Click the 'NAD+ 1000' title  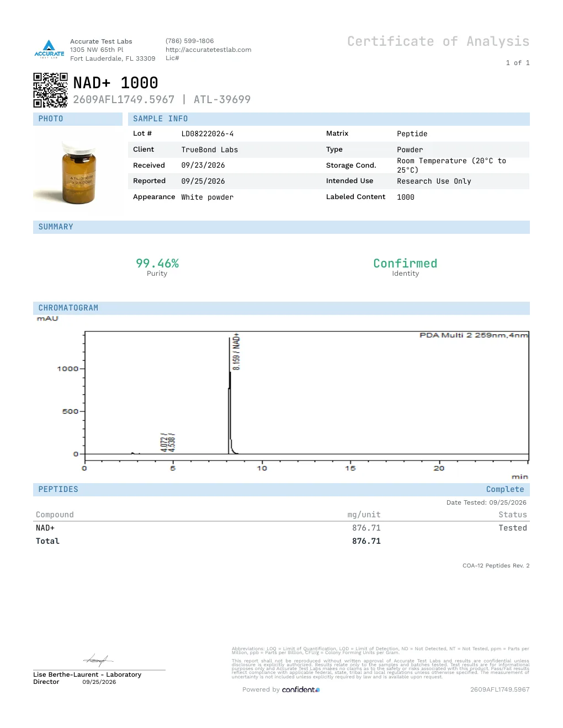pos(116,83)
